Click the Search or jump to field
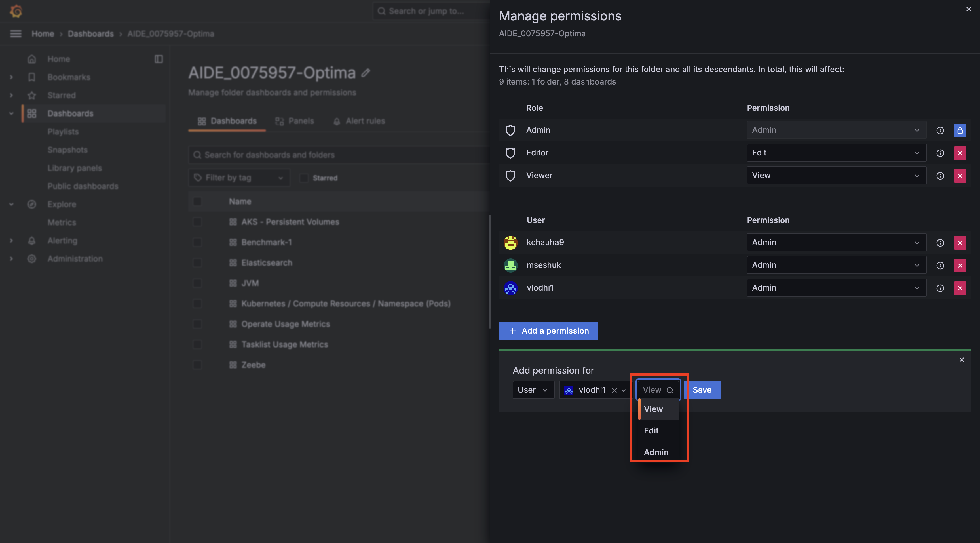Screen dimensions: 980x543 point(432,11)
